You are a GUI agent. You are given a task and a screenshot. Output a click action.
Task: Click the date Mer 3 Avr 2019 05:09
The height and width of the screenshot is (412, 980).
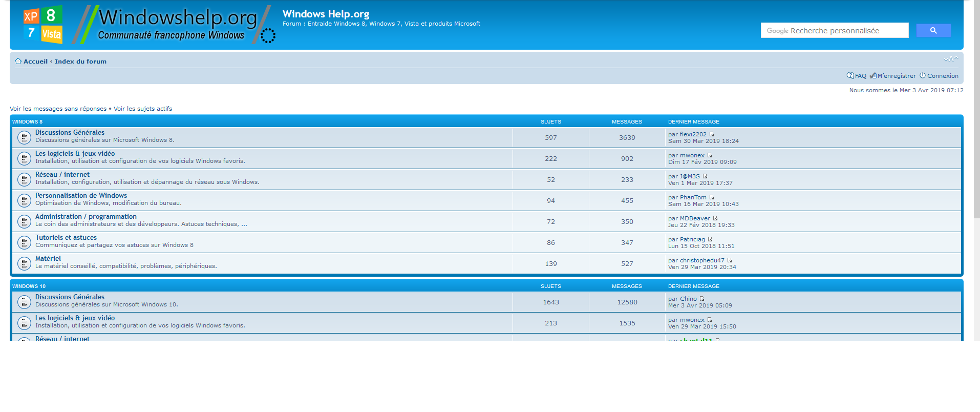tap(700, 306)
